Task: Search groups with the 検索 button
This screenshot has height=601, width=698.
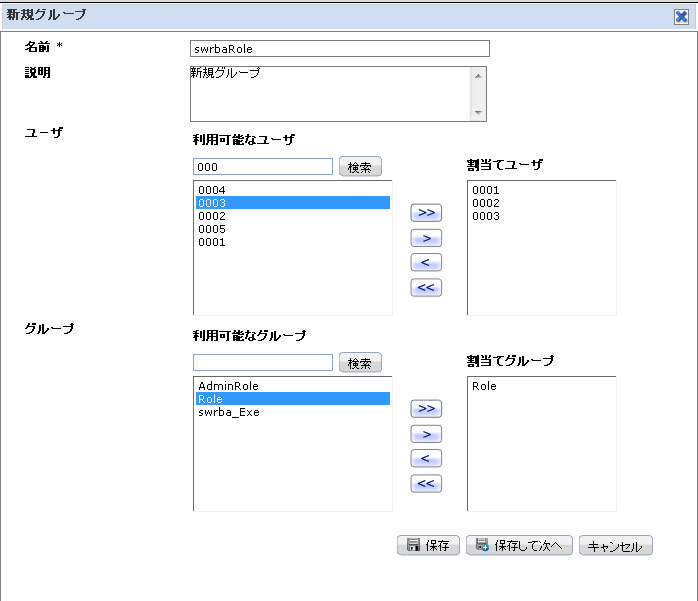Action: click(360, 362)
